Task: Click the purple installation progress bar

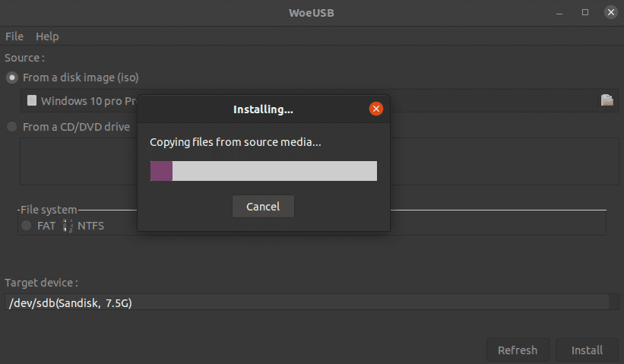Action: coord(263,171)
